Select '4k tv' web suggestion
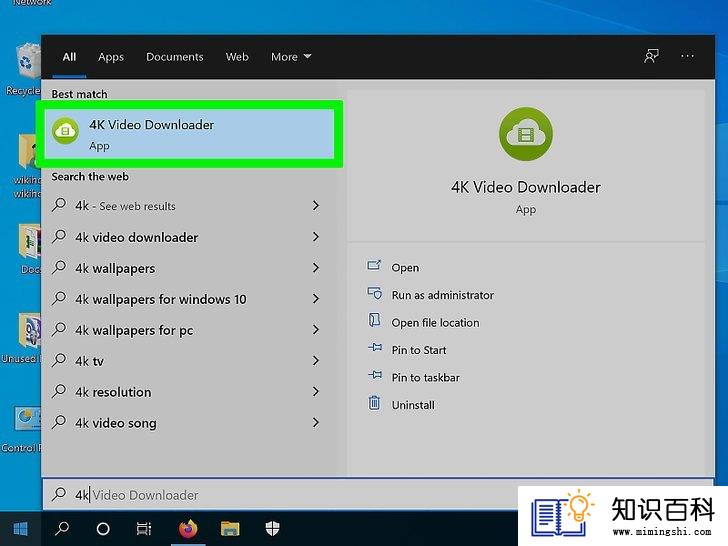The width and height of the screenshot is (728, 546). click(x=188, y=361)
